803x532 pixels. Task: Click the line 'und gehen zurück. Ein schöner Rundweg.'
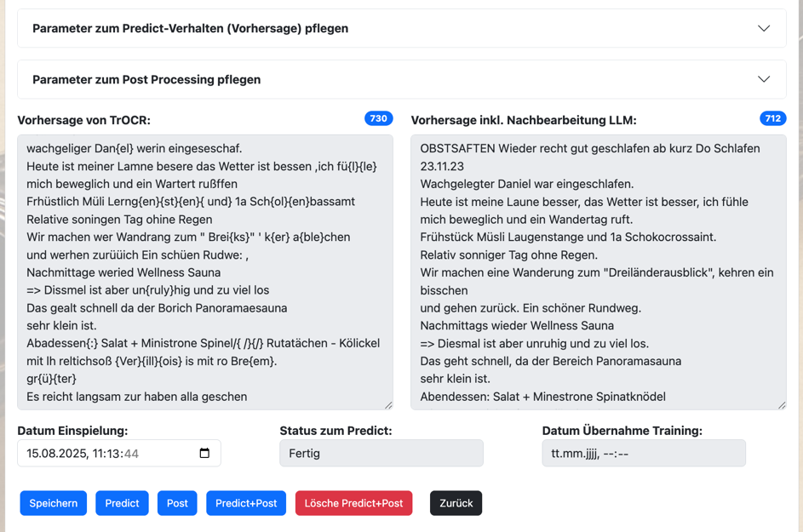pyautogui.click(x=531, y=308)
